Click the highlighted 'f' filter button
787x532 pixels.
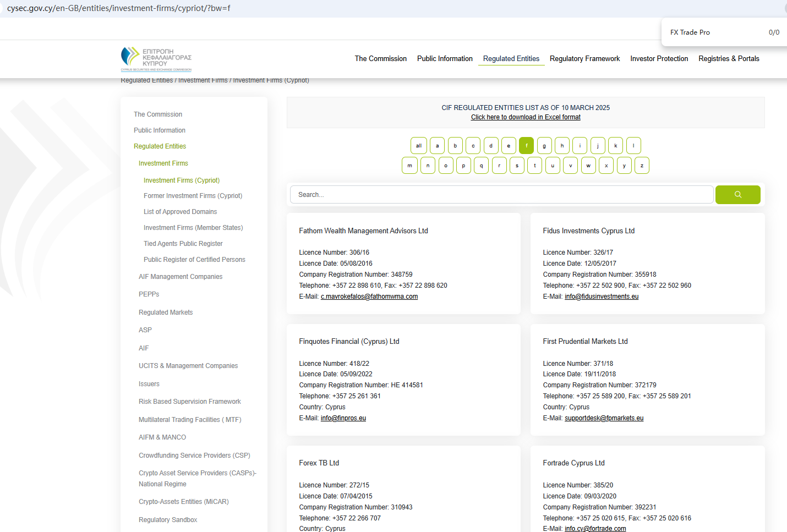[x=526, y=146]
